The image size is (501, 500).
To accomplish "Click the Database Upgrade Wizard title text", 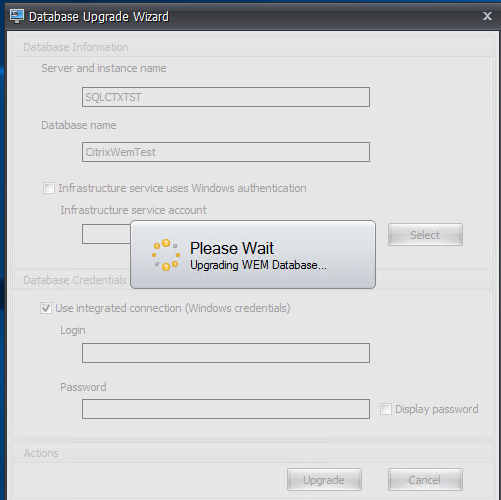I will (99, 17).
